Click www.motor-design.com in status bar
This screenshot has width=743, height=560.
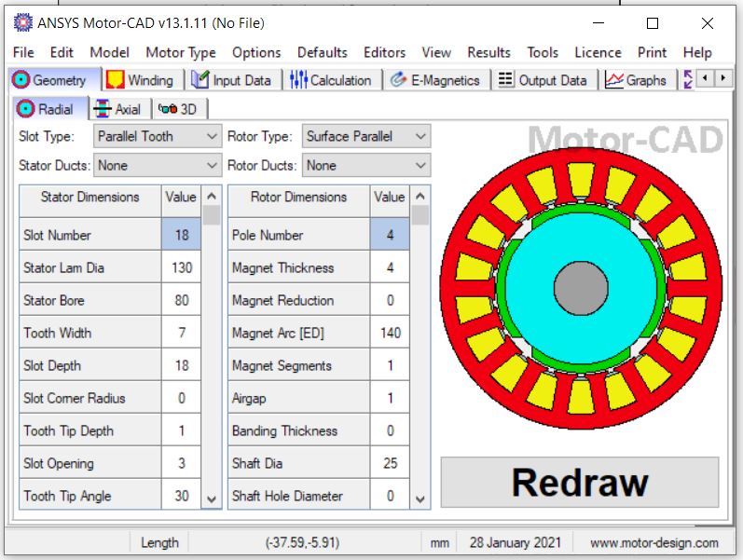(654, 542)
